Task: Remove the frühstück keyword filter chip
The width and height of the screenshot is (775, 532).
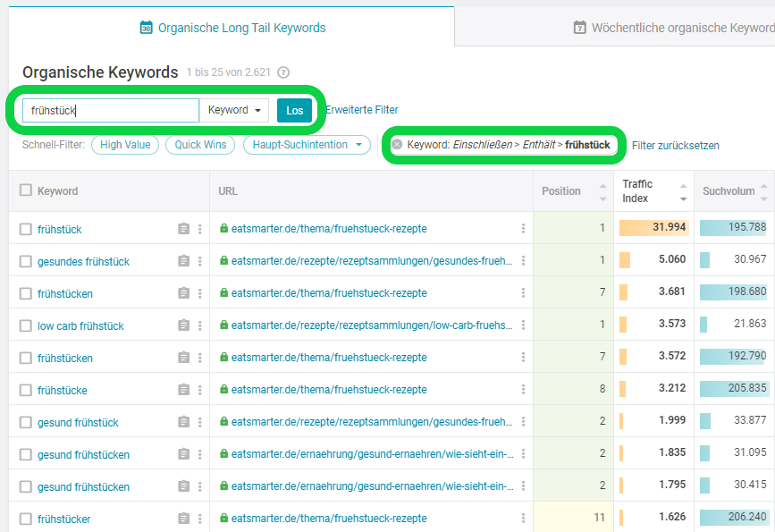Action: click(396, 144)
